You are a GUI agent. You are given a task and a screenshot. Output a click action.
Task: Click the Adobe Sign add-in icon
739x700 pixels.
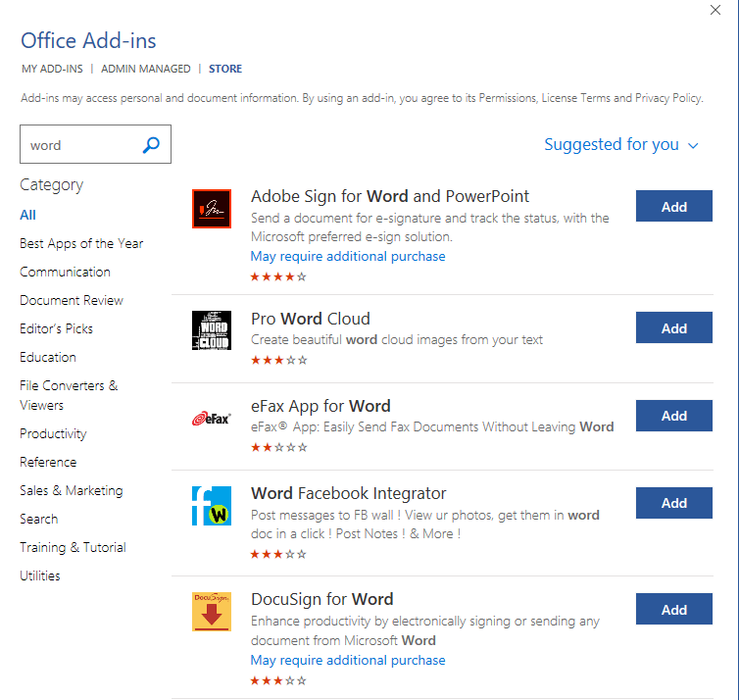211,208
